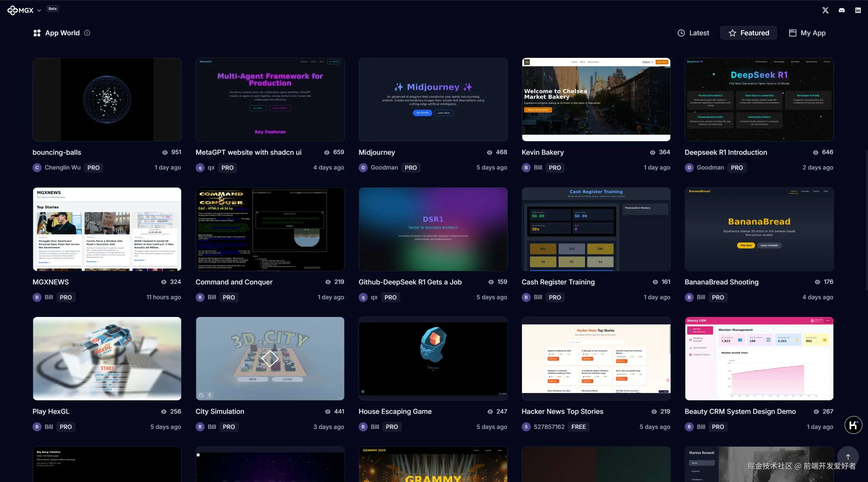
Task: Expand the MGX dropdown chevron
Action: tap(39, 11)
